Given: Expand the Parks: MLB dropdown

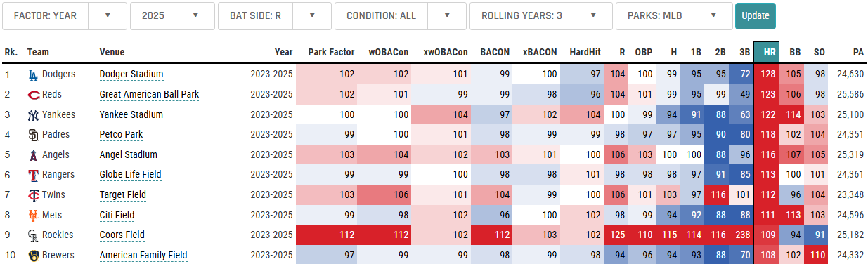Looking at the screenshot, I should pyautogui.click(x=674, y=15).
